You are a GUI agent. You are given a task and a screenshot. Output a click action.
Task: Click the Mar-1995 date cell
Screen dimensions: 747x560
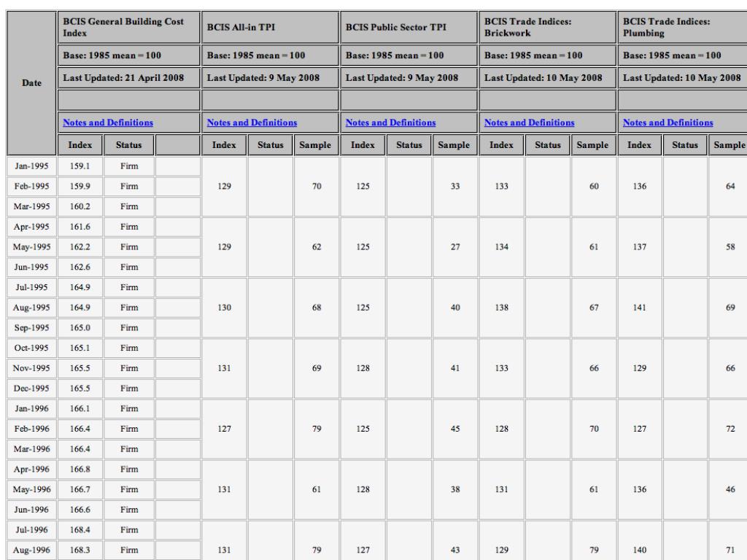pos(31,206)
